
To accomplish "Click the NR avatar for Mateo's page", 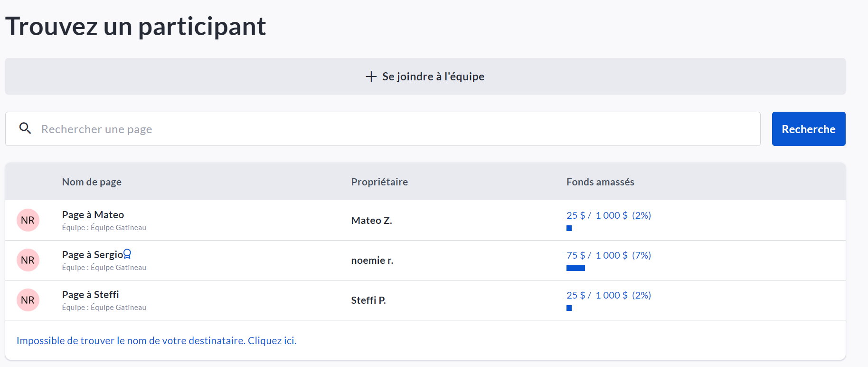I will pos(28,220).
